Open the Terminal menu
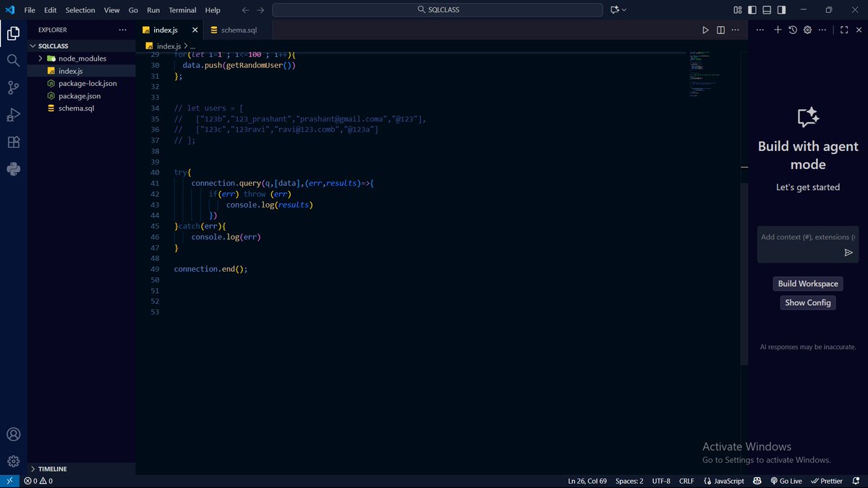 click(x=183, y=10)
